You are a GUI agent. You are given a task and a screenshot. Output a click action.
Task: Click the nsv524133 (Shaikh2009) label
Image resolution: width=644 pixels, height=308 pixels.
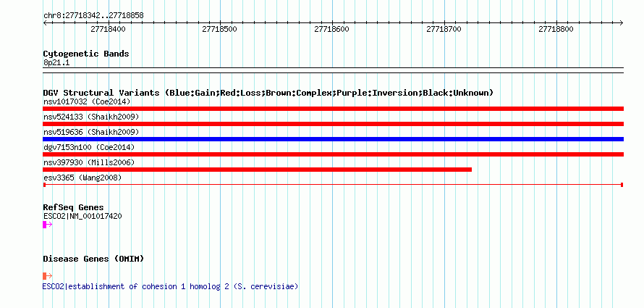point(91,117)
